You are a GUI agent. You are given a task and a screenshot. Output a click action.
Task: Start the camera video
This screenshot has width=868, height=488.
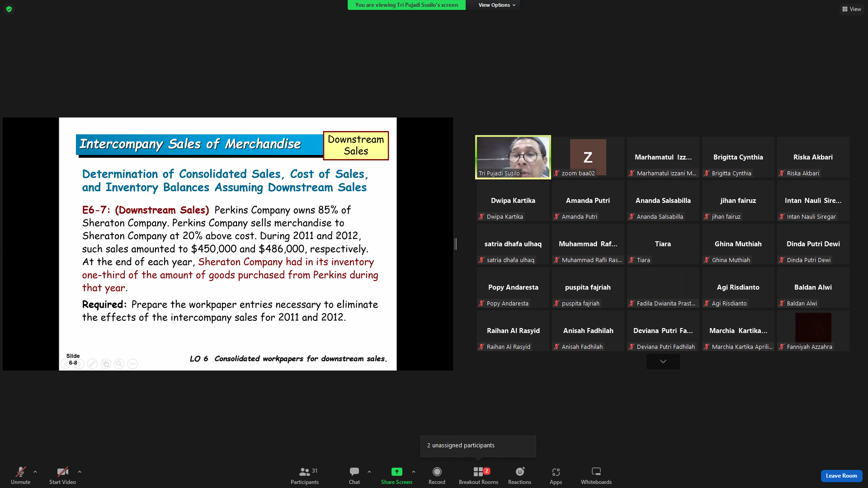pyautogui.click(x=62, y=476)
